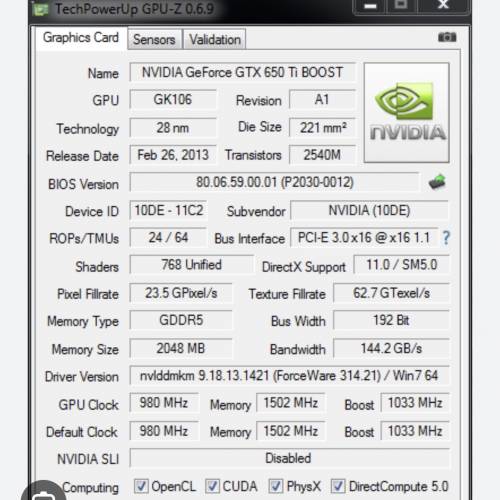Viewport: 500px width, 500px height.
Task: Click the Texture Fillrate label
Action: tap(287, 294)
